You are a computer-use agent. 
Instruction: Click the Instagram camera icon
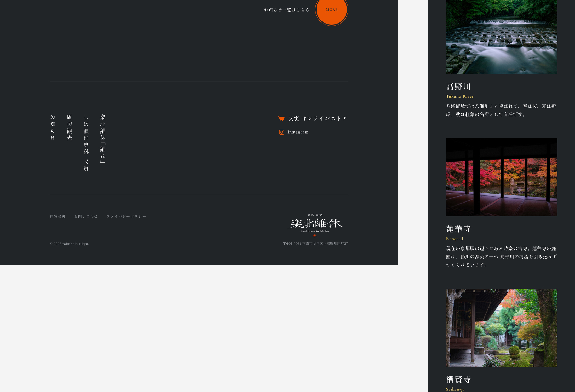[x=281, y=132]
